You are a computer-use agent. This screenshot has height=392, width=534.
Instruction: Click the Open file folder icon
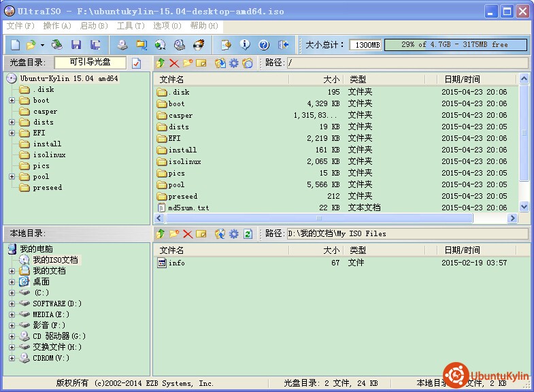pos(31,45)
